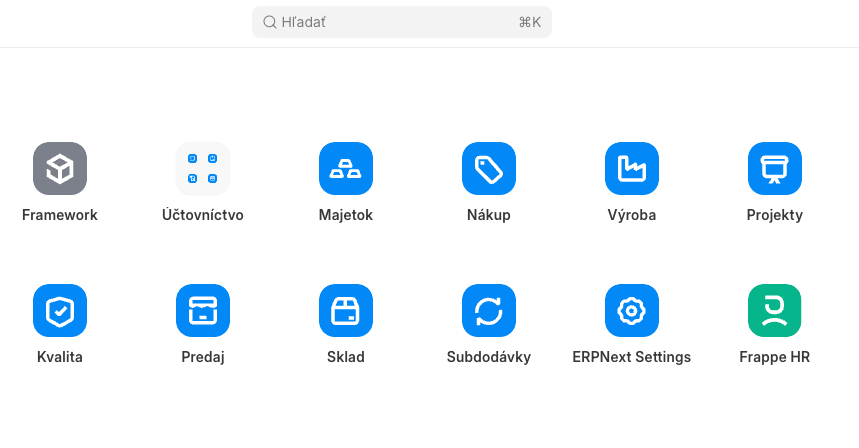The image size is (859, 448).
Task: Open the Projekty presentation icon
Action: point(775,168)
